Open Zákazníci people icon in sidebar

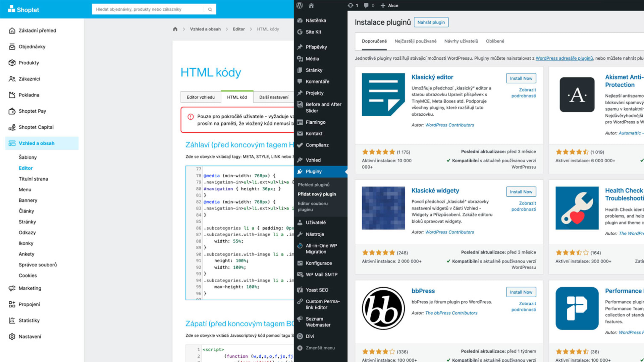point(12,79)
